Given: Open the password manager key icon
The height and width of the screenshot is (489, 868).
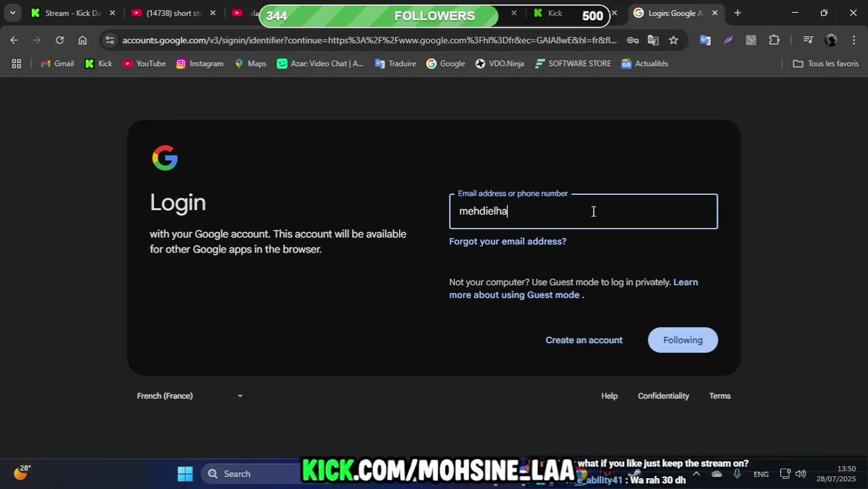Looking at the screenshot, I should 633,40.
